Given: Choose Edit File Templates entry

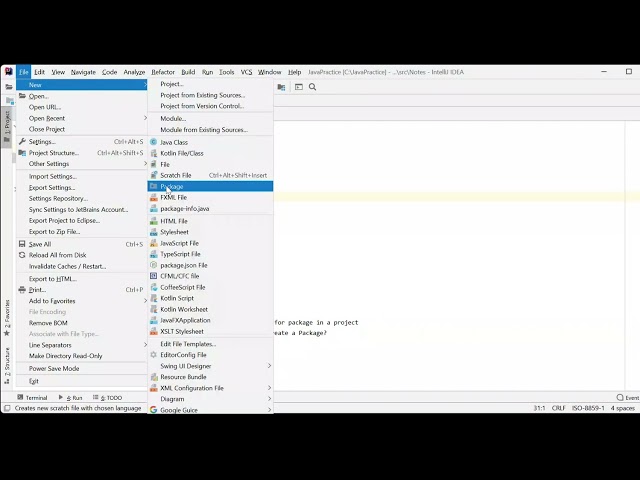Looking at the screenshot, I should pos(210,344).
